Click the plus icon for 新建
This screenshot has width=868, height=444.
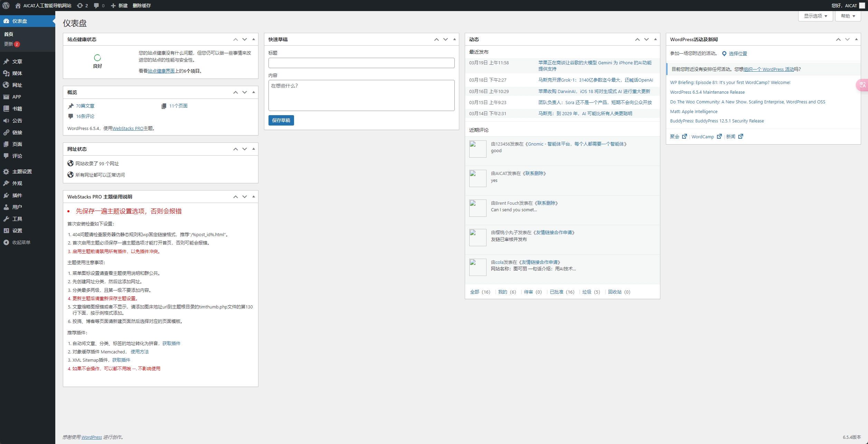(x=113, y=6)
